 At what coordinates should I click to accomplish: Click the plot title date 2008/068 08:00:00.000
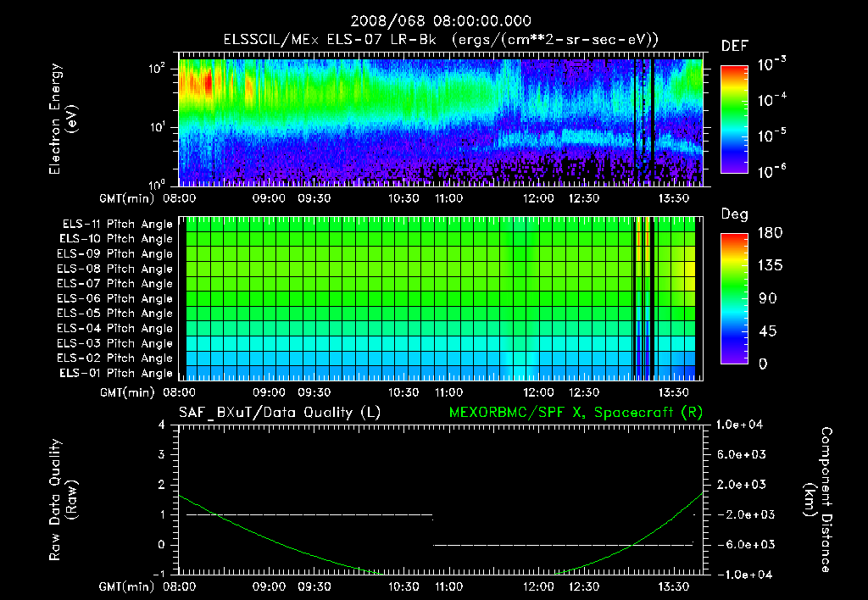click(441, 21)
